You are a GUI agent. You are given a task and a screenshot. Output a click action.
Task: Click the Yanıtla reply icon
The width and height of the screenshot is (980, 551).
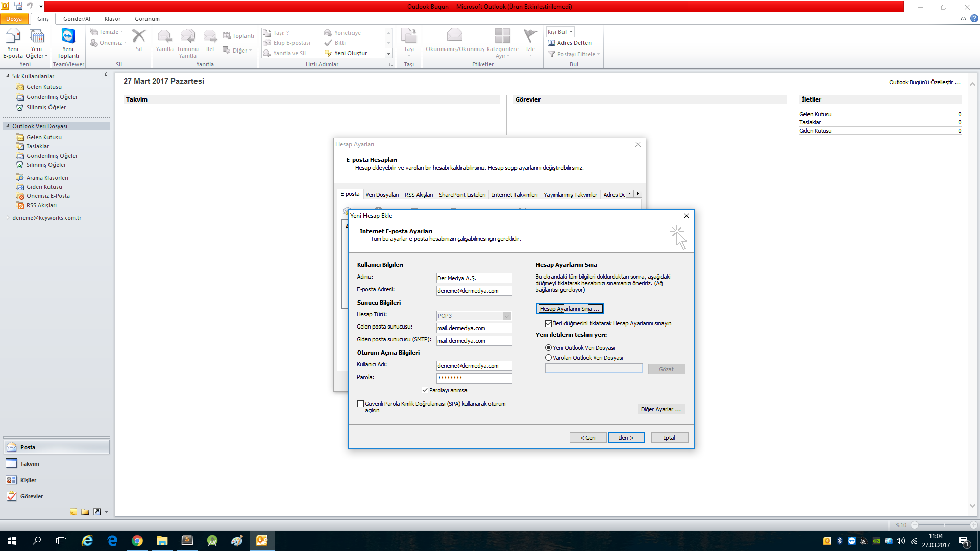pos(164,36)
